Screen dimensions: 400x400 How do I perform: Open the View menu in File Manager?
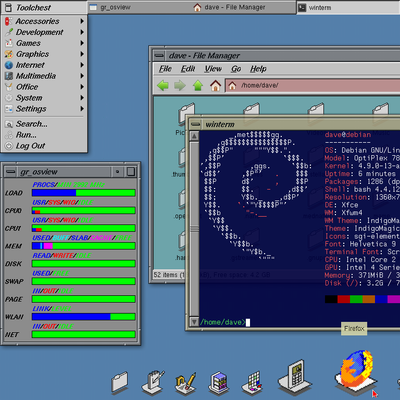(213, 69)
